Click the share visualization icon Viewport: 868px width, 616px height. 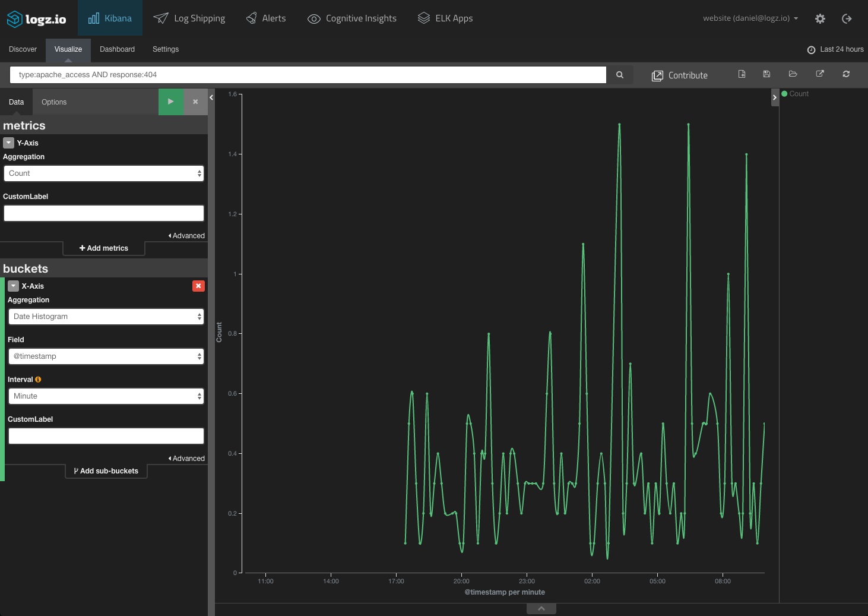(820, 74)
